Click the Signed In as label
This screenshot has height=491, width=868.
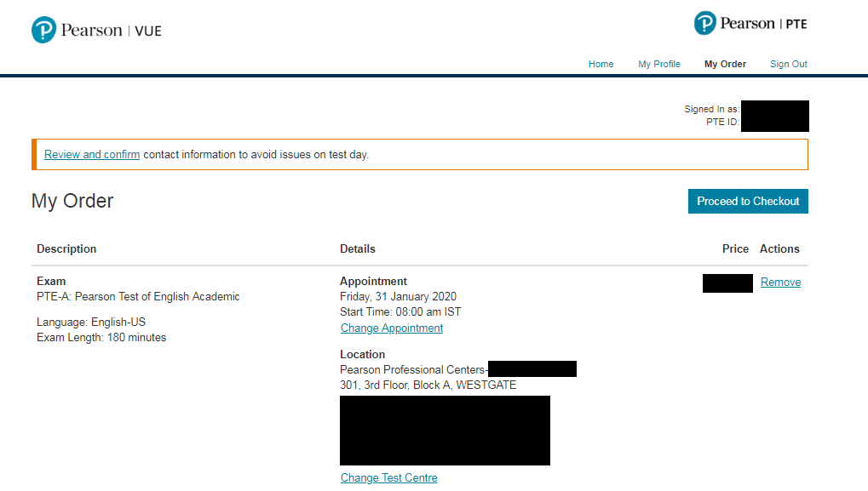click(712, 109)
